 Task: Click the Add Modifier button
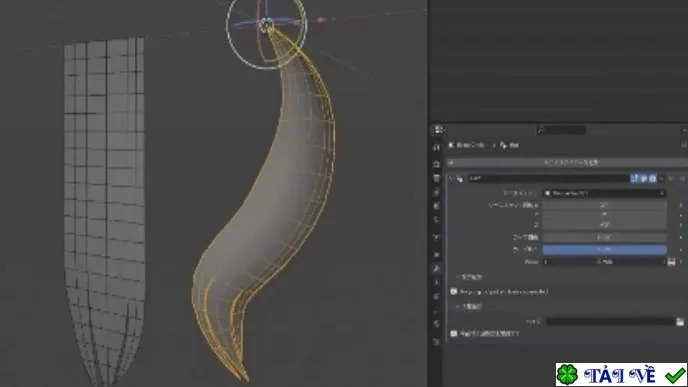568,163
